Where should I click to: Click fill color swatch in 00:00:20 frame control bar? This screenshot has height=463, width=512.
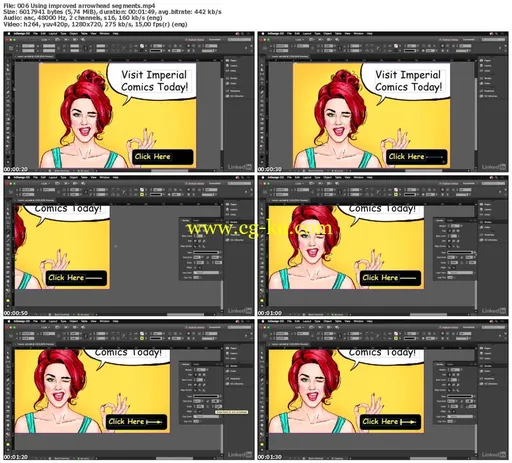(x=142, y=46)
